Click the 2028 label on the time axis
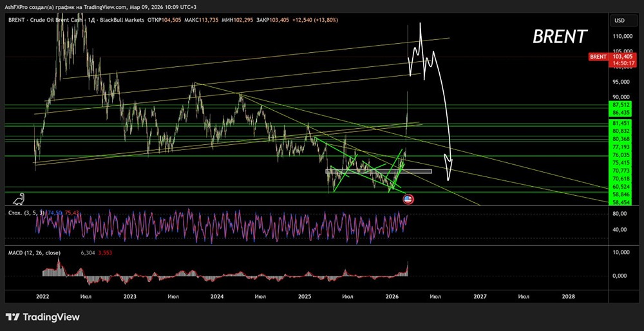Viewport: 644px width, 331px height. (568, 296)
